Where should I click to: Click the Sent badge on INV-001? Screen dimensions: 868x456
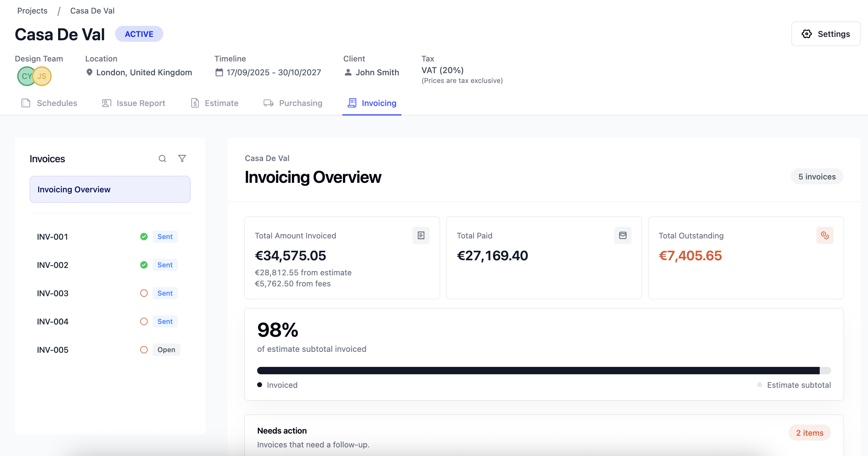tap(165, 237)
